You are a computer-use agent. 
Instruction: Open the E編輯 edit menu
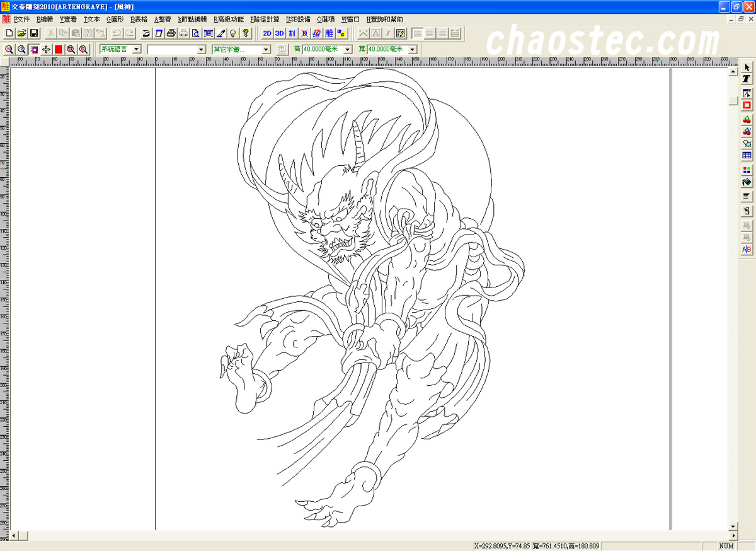pyautogui.click(x=45, y=20)
